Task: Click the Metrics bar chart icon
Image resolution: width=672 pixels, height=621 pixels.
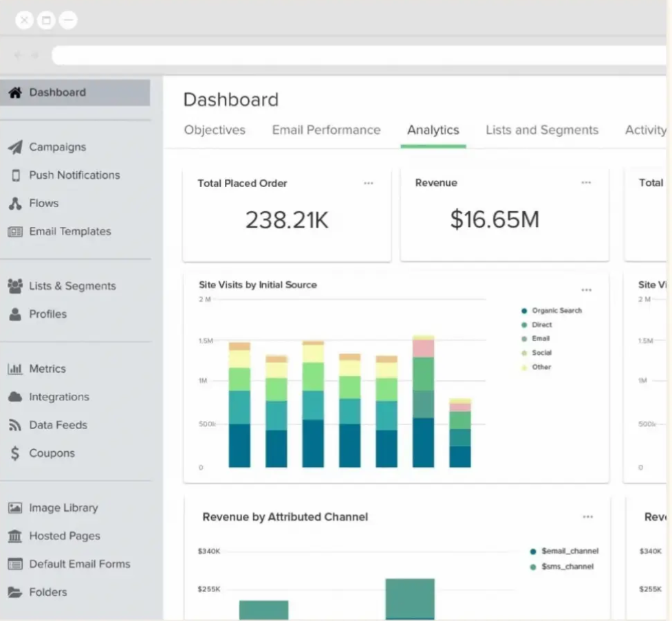Action: pyautogui.click(x=15, y=369)
